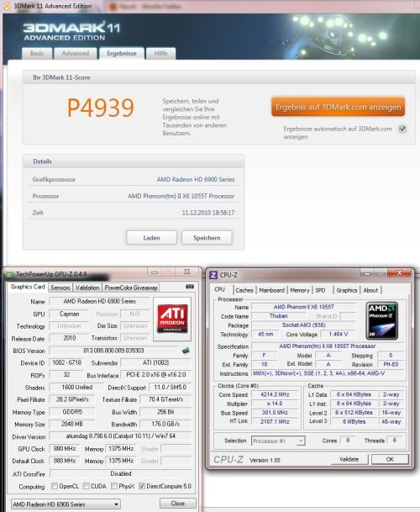
Task: Click the BIOS Version field in GPU-Z
Action: (x=113, y=351)
